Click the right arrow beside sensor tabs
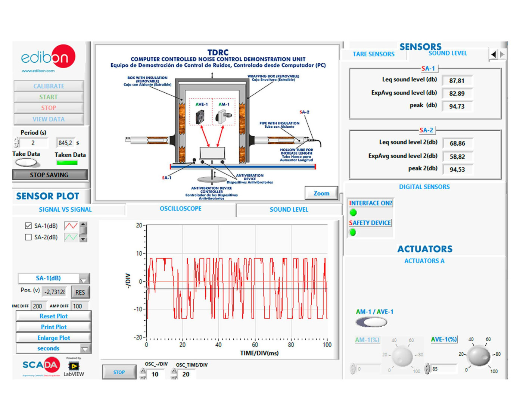 (502, 55)
